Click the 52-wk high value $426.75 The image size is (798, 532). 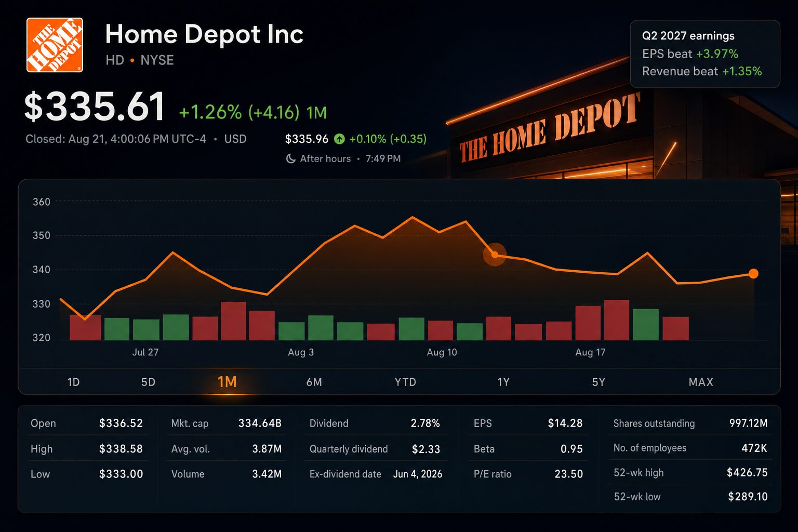(747, 472)
